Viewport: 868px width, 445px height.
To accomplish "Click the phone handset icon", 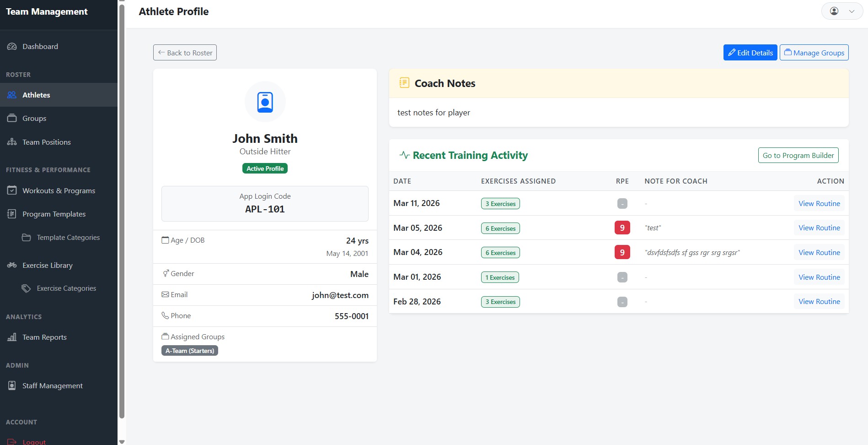I will pos(165,315).
